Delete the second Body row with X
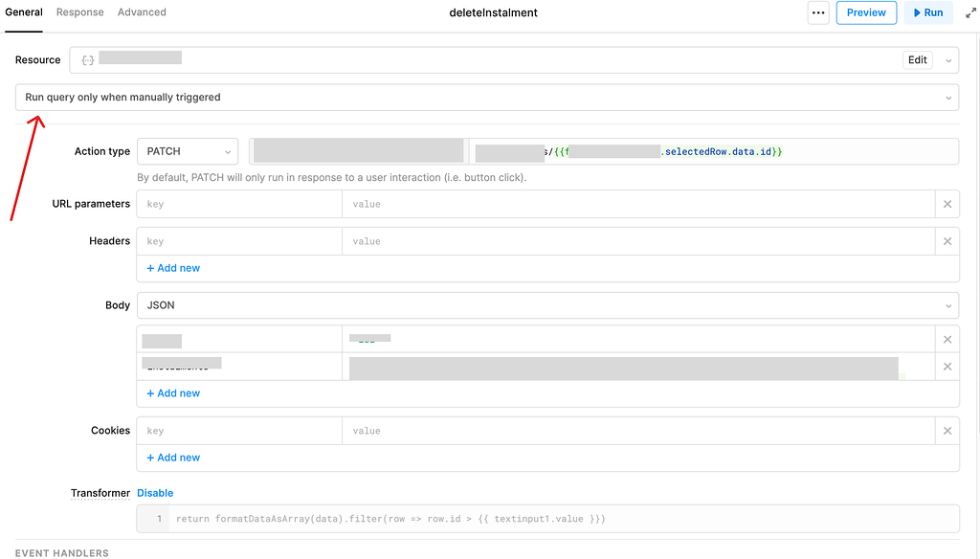980x559 pixels. point(947,367)
